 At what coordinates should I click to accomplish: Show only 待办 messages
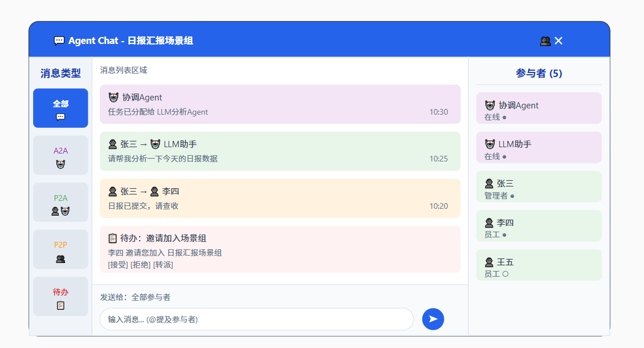point(60,296)
